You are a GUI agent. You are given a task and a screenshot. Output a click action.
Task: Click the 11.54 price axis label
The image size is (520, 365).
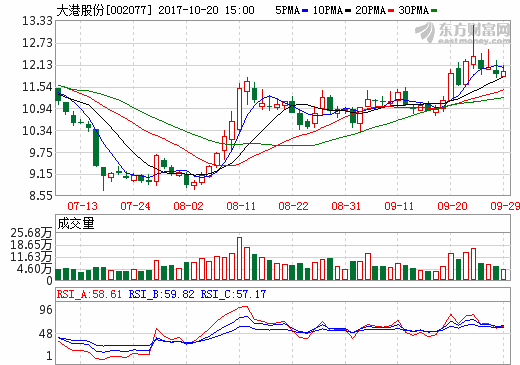(x=37, y=87)
